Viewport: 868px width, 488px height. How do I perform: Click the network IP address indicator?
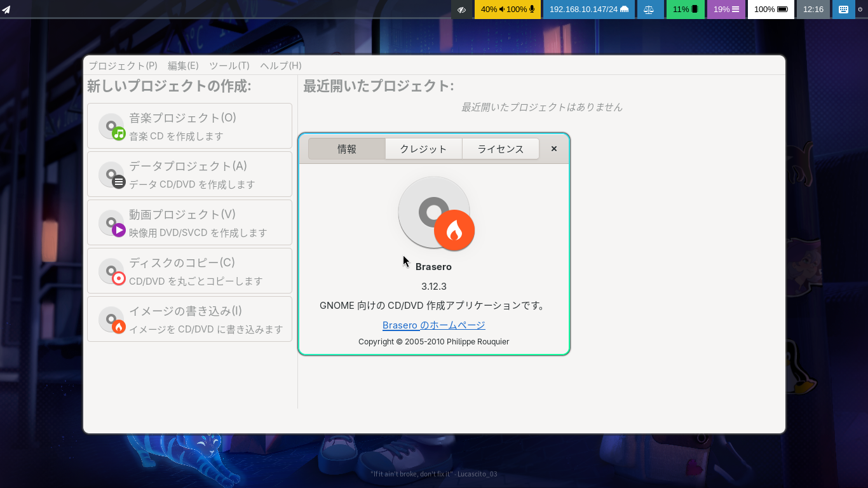(589, 10)
